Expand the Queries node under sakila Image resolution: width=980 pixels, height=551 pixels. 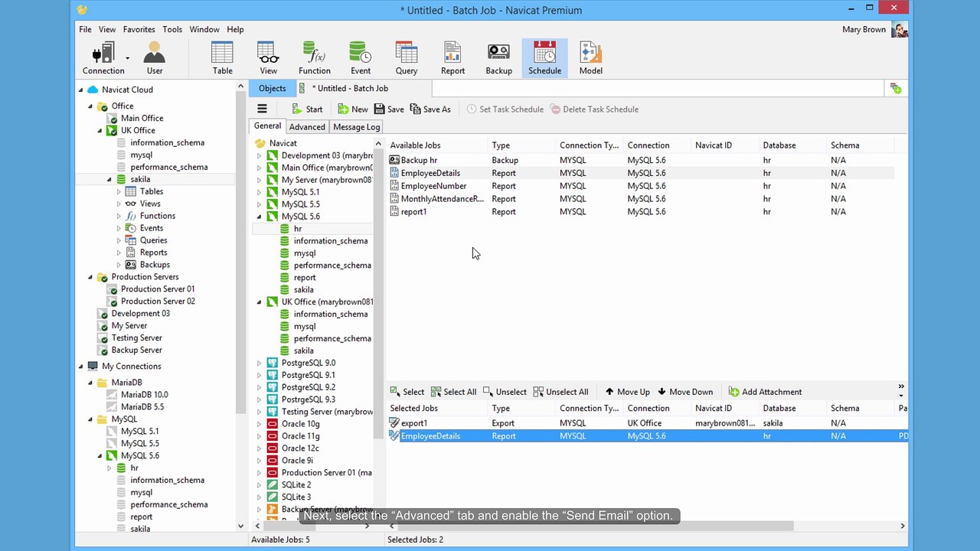click(119, 240)
